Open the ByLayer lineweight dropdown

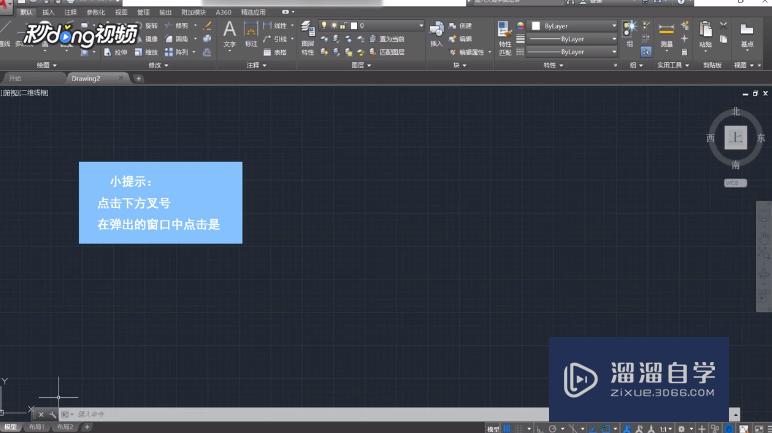[614, 38]
